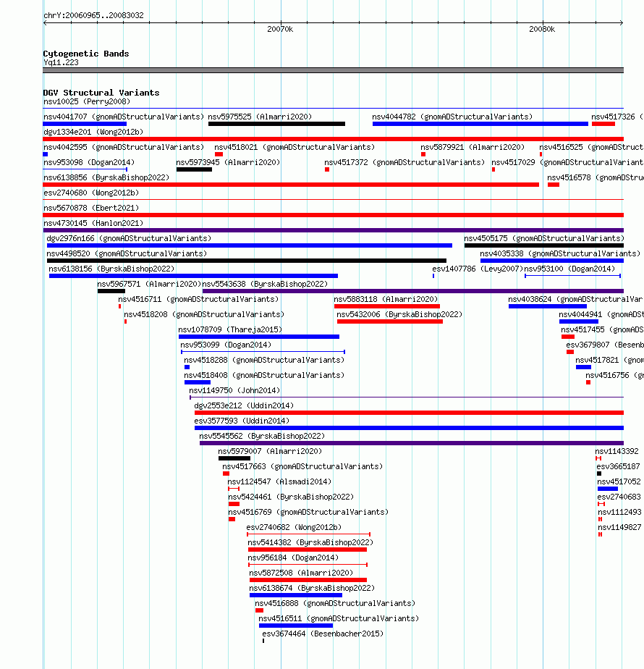Image resolution: width=644 pixels, height=669 pixels.
Task: Click the nsv4516888 gnomAD variant label
Action: click(x=335, y=603)
